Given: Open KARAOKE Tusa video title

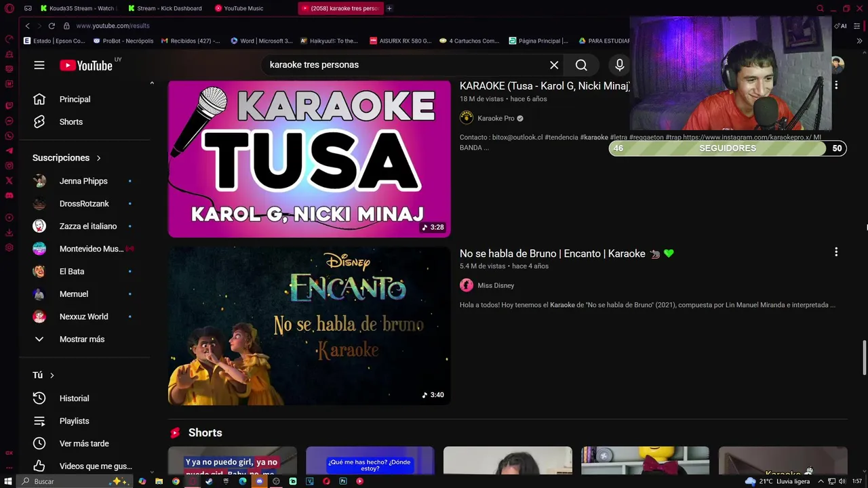Looking at the screenshot, I should tap(545, 86).
